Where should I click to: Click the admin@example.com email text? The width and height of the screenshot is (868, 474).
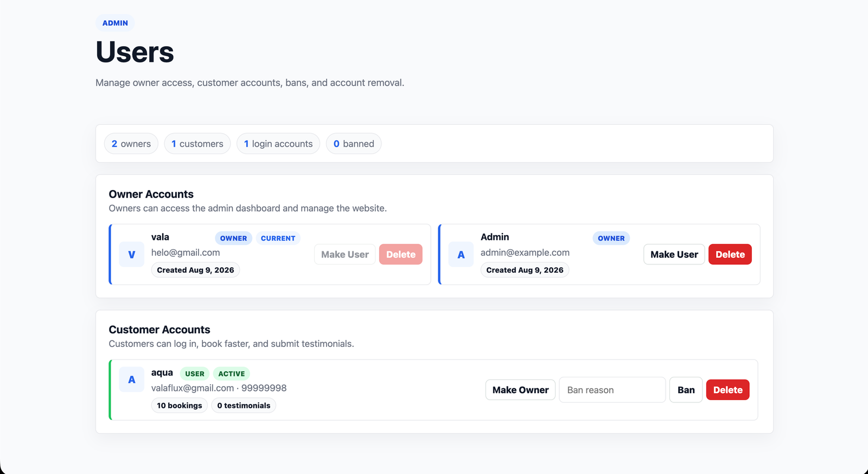525,252
